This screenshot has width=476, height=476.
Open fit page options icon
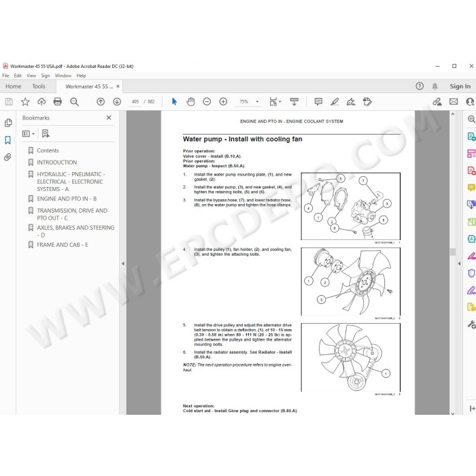275,102
